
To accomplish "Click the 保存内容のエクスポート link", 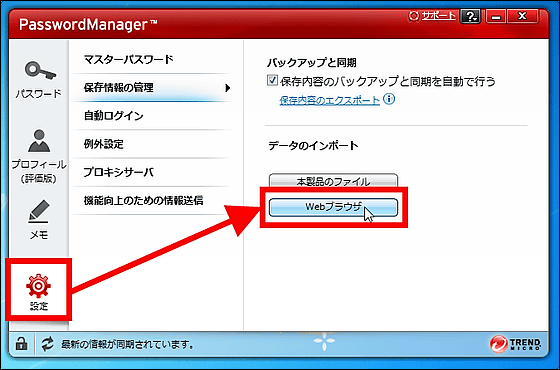I will (x=329, y=100).
